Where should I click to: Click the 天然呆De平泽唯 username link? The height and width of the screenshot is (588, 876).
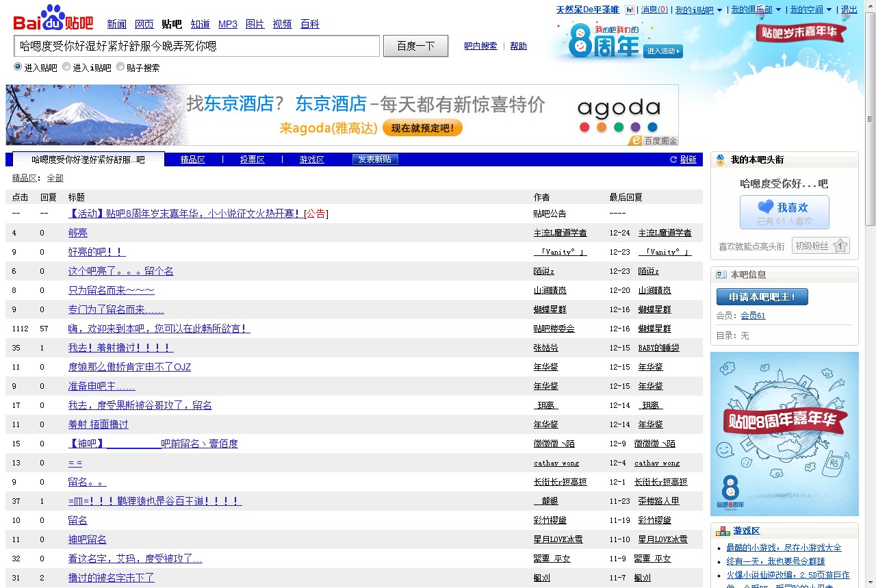(588, 10)
